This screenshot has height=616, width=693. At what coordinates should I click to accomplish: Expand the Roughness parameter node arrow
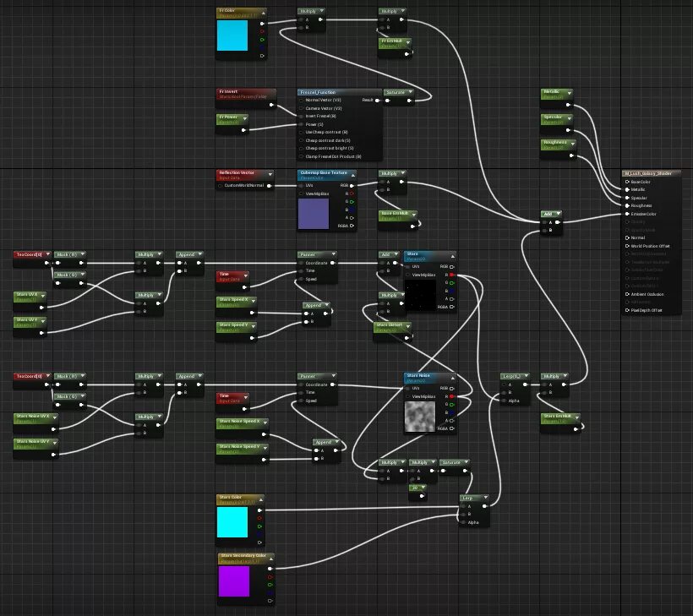pos(573,144)
